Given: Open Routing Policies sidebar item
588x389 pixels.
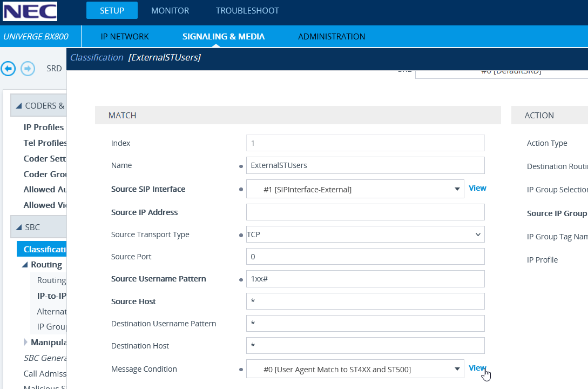Looking at the screenshot, I should 51,280.
